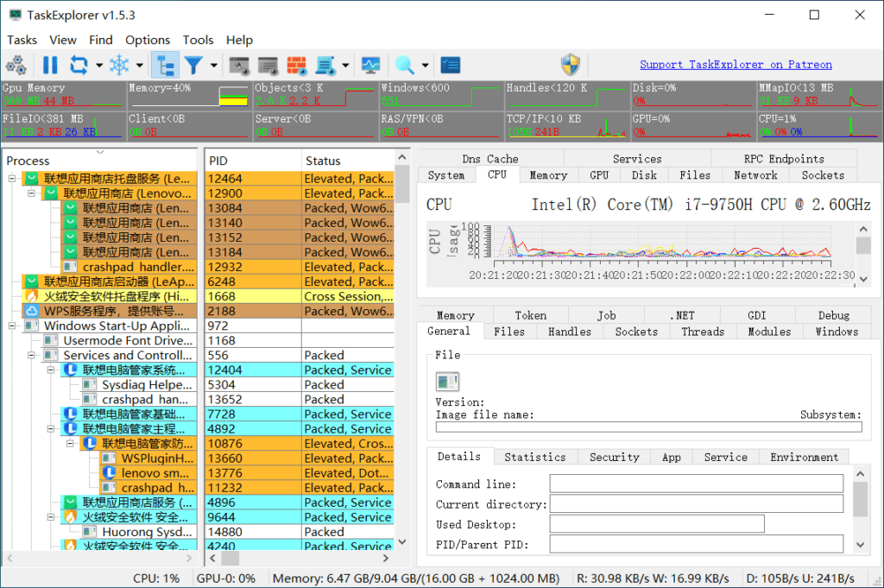Click the WPS服务程序 cloud icon
The height and width of the screenshot is (588, 884).
click(x=32, y=311)
